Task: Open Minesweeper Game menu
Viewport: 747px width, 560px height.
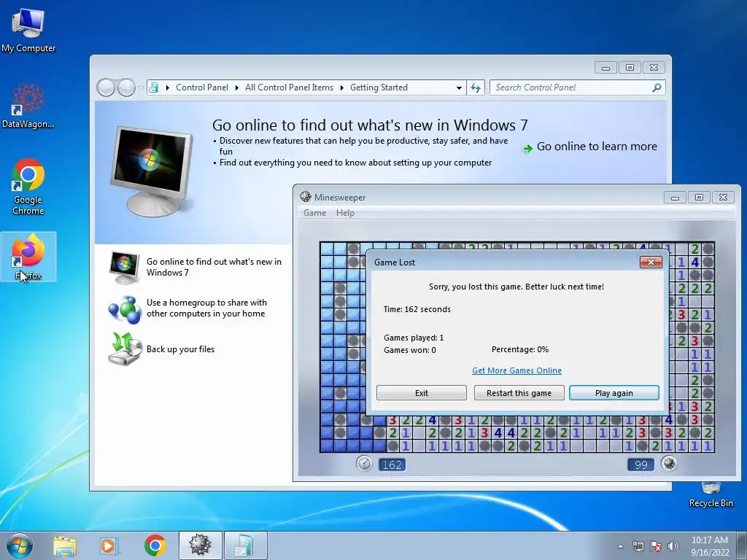Action: tap(314, 213)
